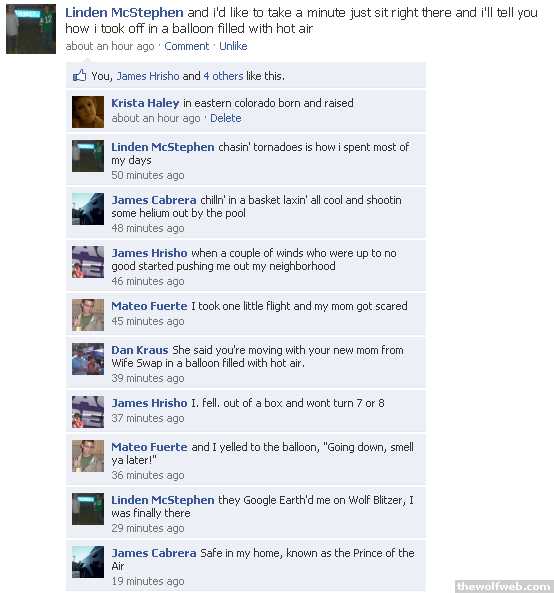This screenshot has height=593, width=554.
Task: Open the '4 others' likes list
Action: click(x=223, y=76)
